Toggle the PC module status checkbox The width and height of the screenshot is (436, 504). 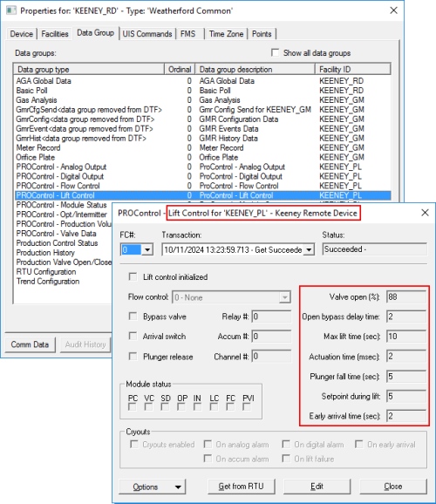click(132, 407)
